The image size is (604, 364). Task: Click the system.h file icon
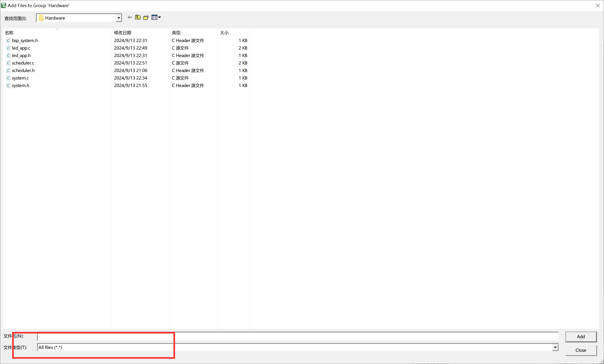(8, 86)
